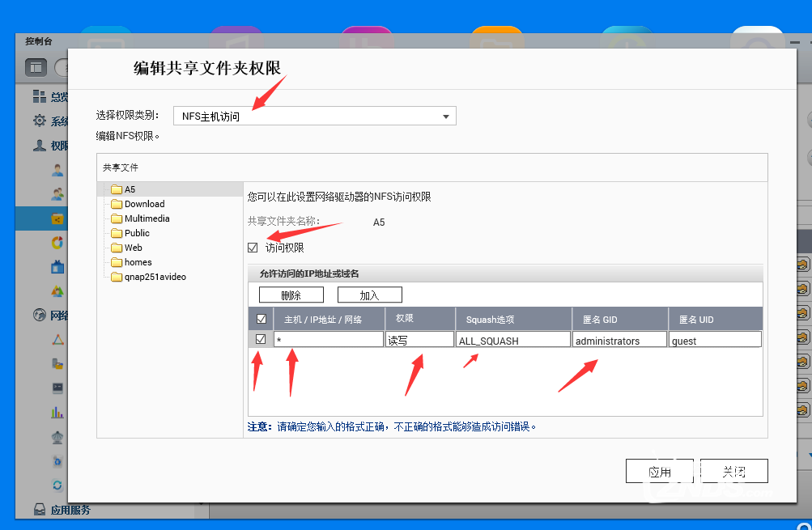Screen dimensions: 812x530
Task: Open the blue Domain Security icon
Action: [x=57, y=266]
